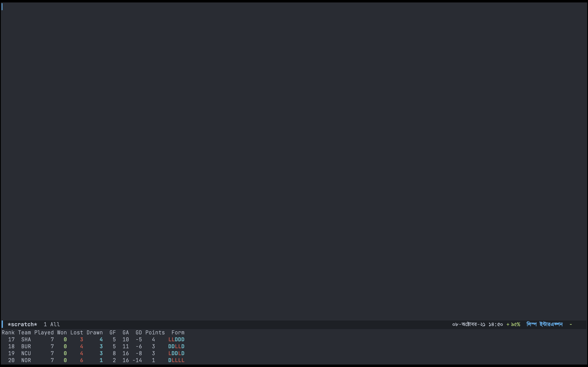
Task: Click the LLDDD form for SHA
Action: 176,339
